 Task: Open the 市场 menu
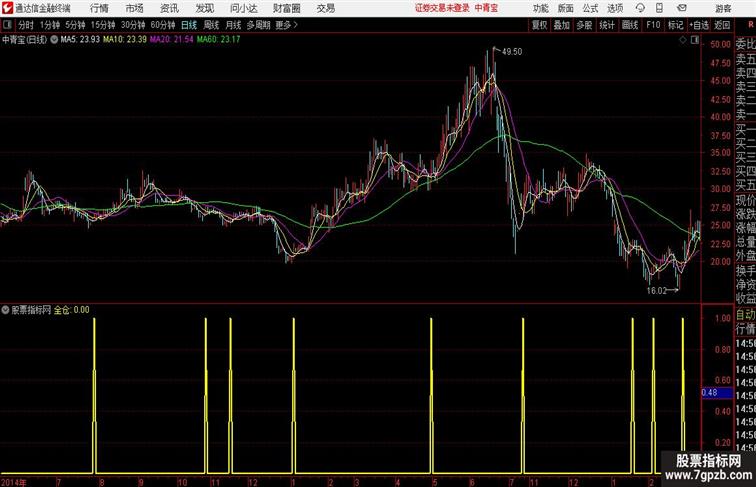pyautogui.click(x=134, y=8)
